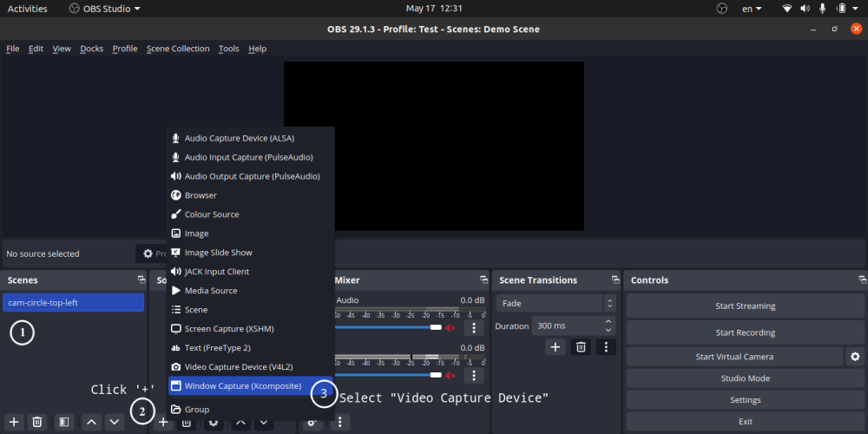Open the OBS Studio app menu in top bar
Screen dimensions: 868x434
click(105, 9)
